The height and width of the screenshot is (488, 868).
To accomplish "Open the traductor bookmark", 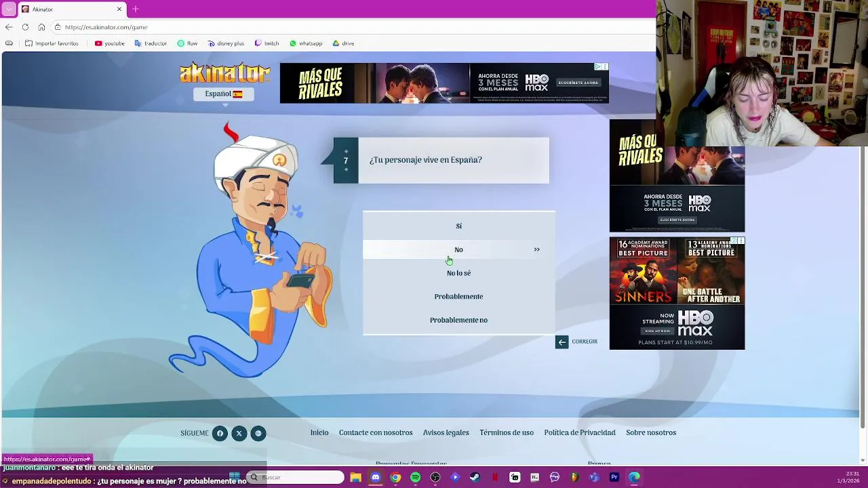I will pyautogui.click(x=151, y=43).
